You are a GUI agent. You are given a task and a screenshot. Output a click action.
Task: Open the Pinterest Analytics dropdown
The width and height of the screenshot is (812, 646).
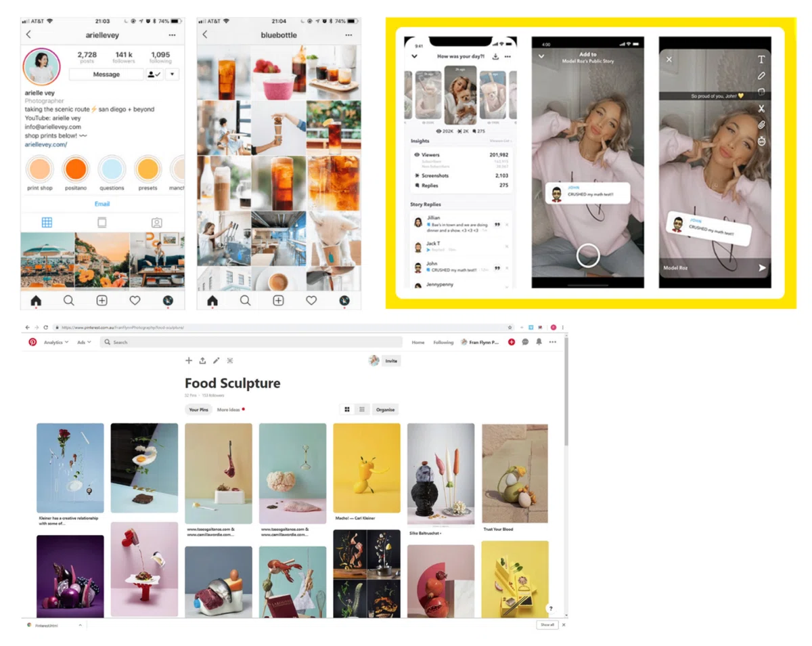pyautogui.click(x=56, y=342)
